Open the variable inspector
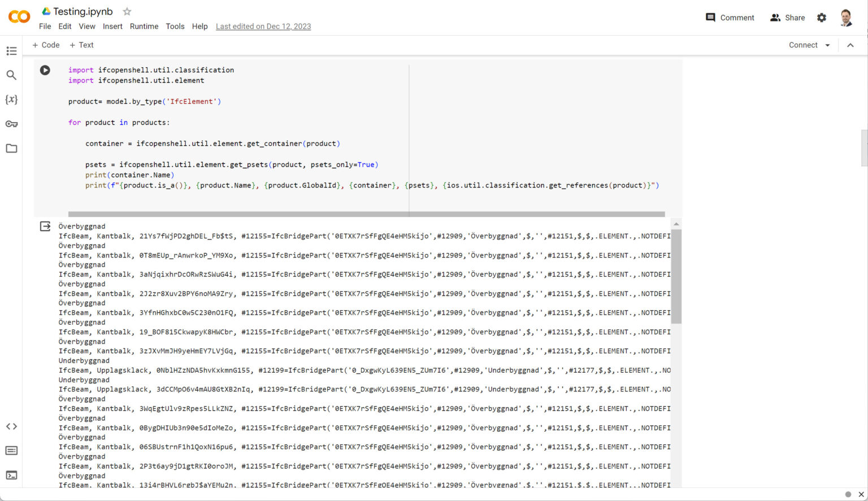 pos(11,99)
